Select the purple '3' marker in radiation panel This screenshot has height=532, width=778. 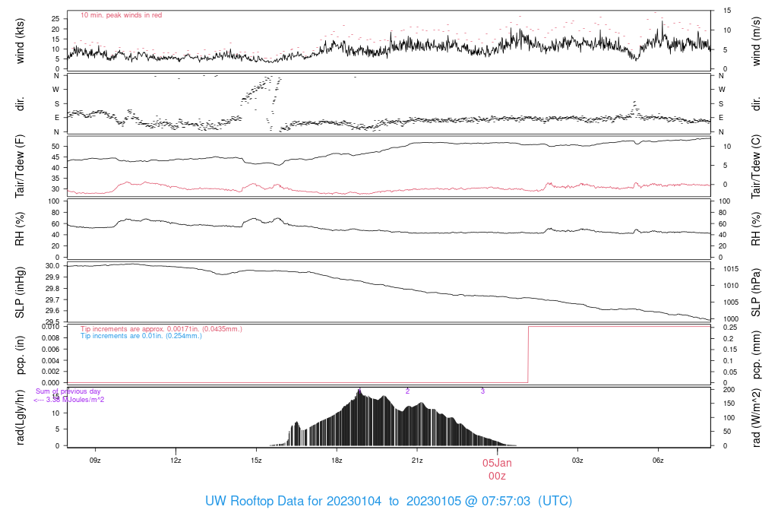(x=482, y=391)
